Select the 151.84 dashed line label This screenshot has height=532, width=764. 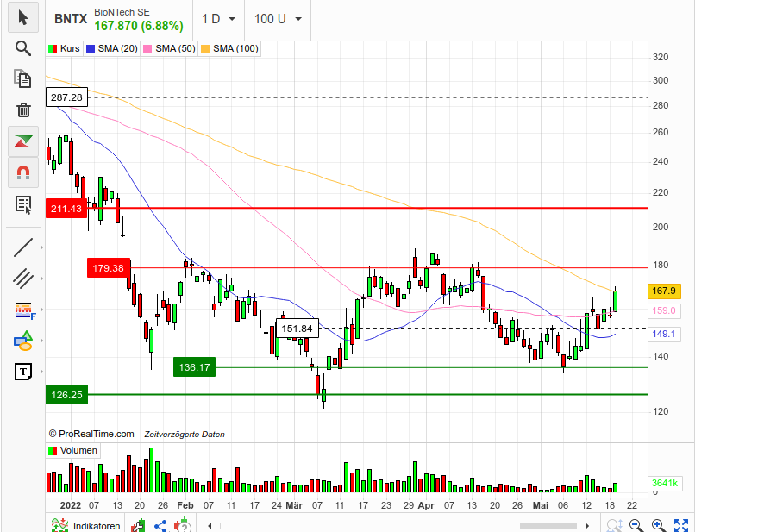(x=297, y=329)
